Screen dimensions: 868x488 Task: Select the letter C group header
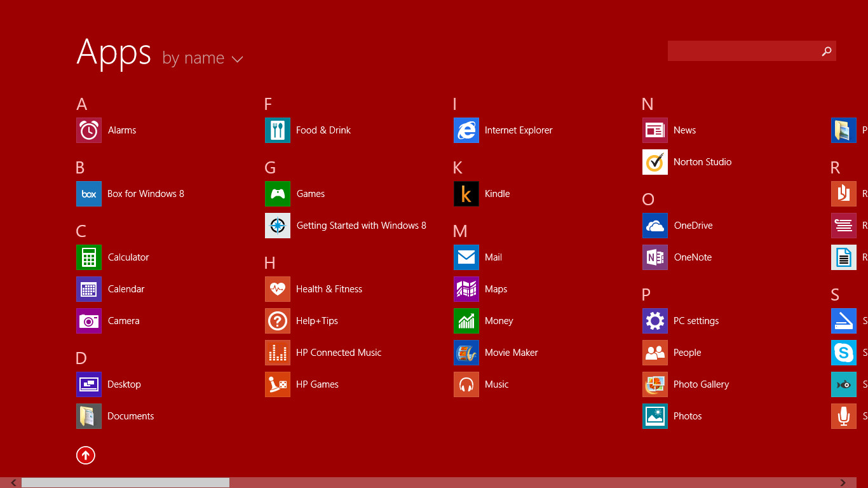click(81, 231)
